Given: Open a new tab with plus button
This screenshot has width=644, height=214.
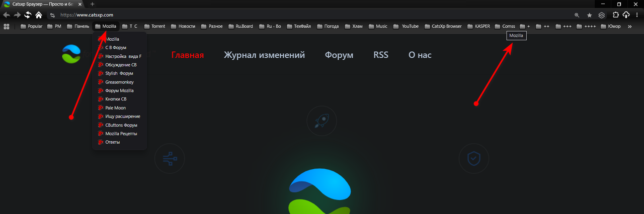Looking at the screenshot, I should click(x=92, y=4).
